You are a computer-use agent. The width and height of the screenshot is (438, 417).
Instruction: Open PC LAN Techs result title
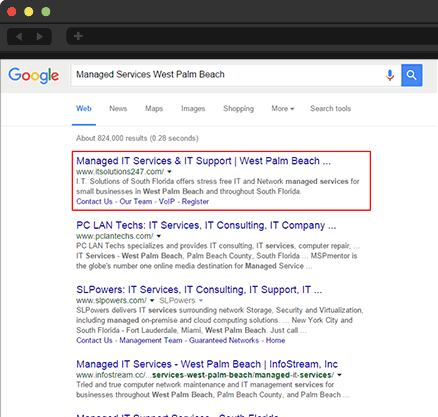tap(206, 226)
